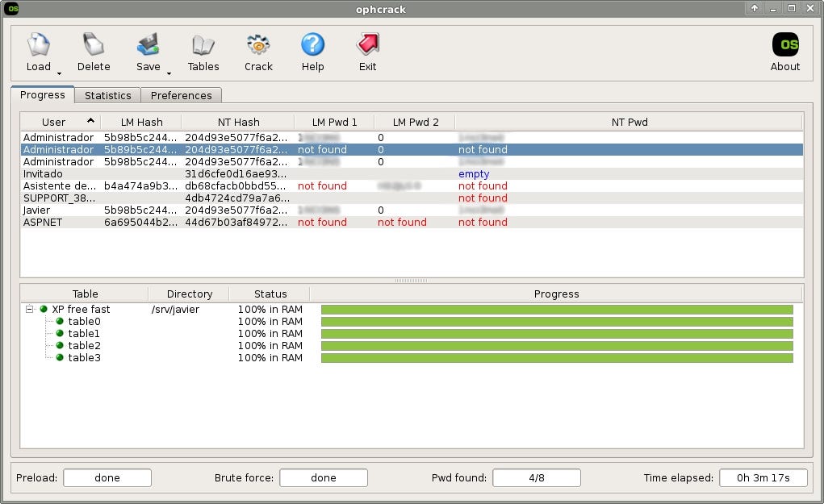Screen dimensions: 824x504
Task: Select table1 in the tables tree
Action: 84,333
